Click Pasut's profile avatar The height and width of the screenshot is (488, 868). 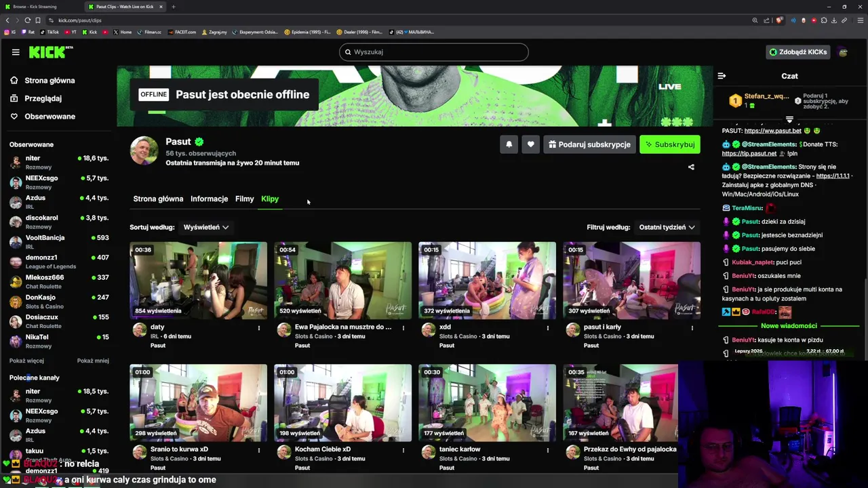click(144, 150)
